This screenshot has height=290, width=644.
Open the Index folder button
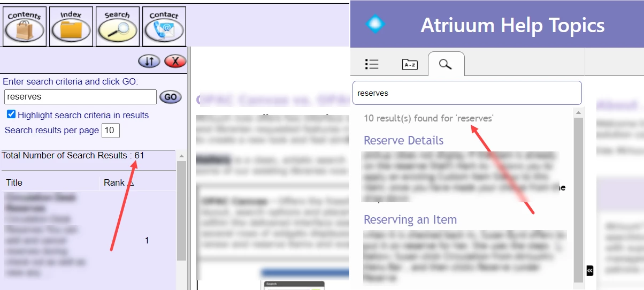71,27
